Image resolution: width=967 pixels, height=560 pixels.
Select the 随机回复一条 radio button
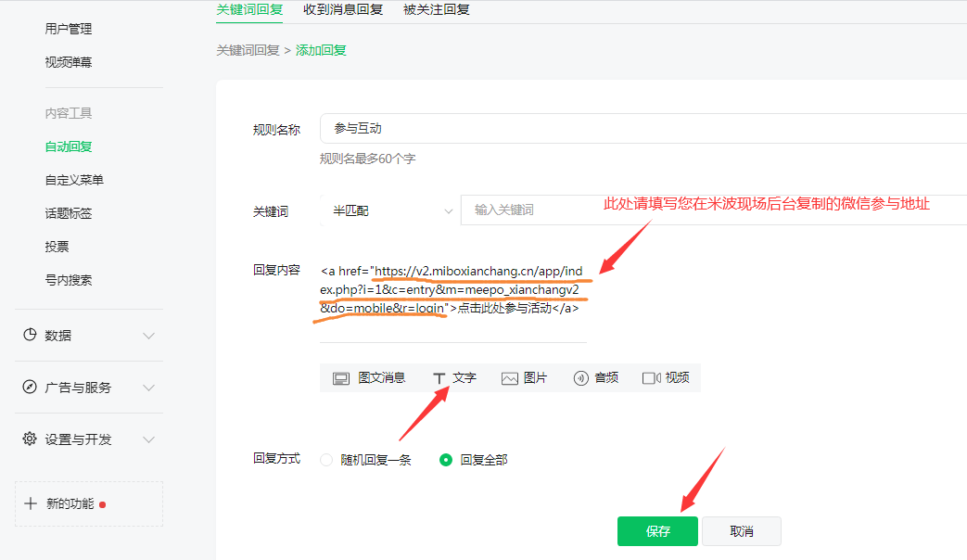tap(326, 460)
